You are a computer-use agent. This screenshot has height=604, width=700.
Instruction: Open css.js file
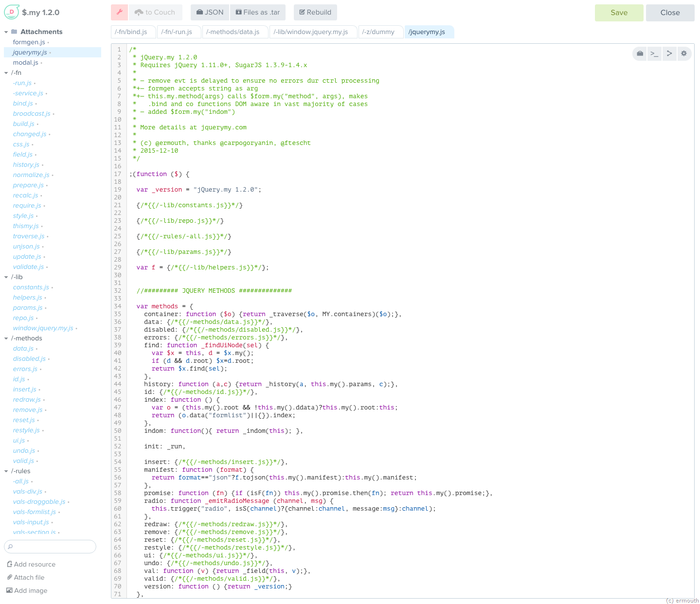click(x=21, y=144)
